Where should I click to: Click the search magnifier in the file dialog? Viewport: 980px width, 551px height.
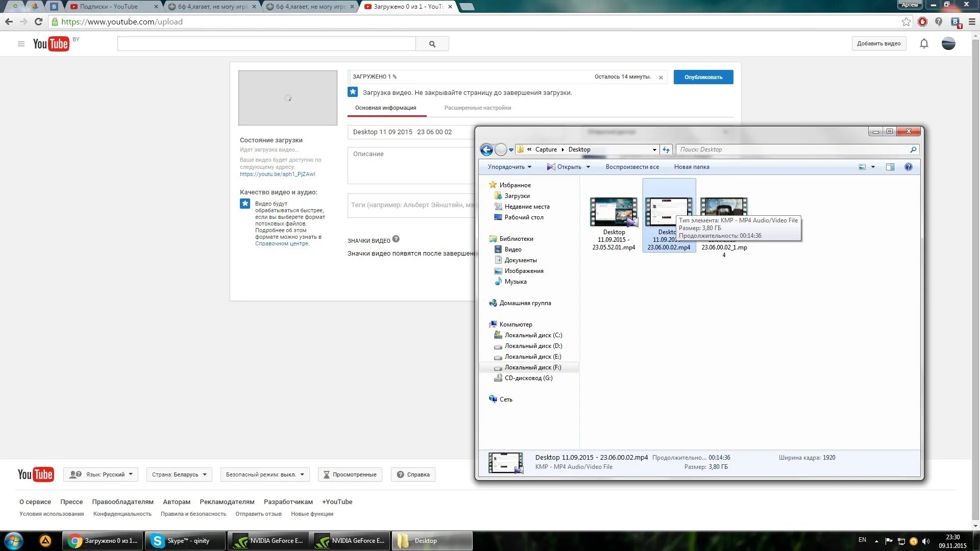pyautogui.click(x=913, y=149)
